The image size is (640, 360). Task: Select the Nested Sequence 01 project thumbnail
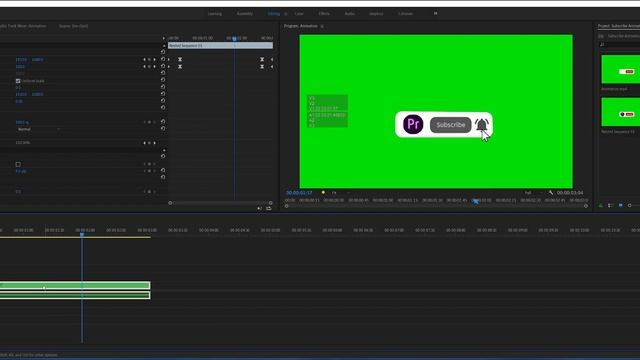(620, 112)
